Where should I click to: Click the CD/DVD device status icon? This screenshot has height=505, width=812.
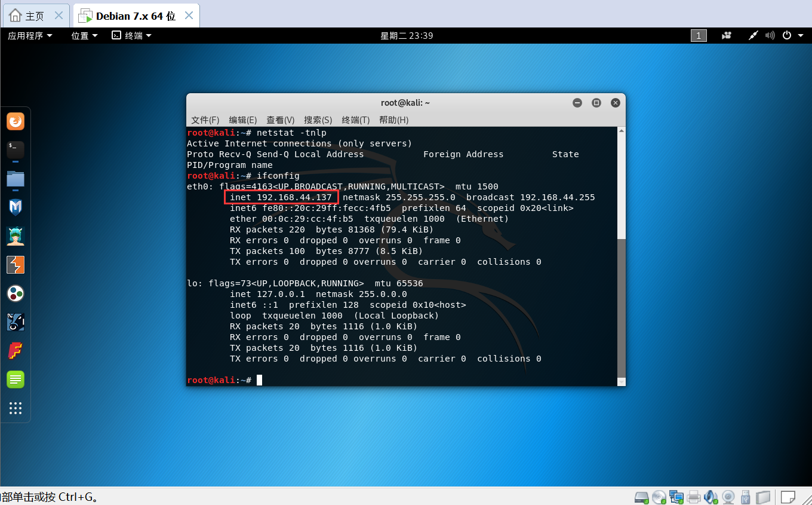[x=660, y=497]
